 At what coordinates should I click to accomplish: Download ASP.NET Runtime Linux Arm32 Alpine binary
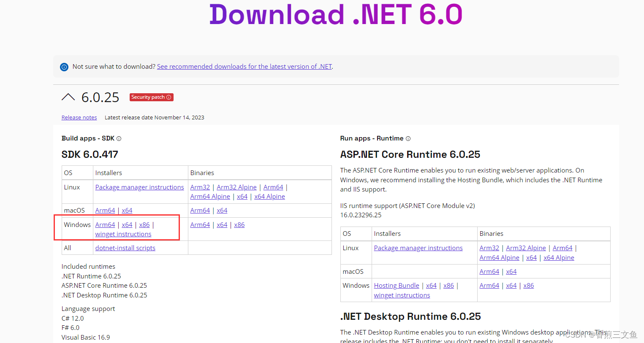pyautogui.click(x=526, y=248)
